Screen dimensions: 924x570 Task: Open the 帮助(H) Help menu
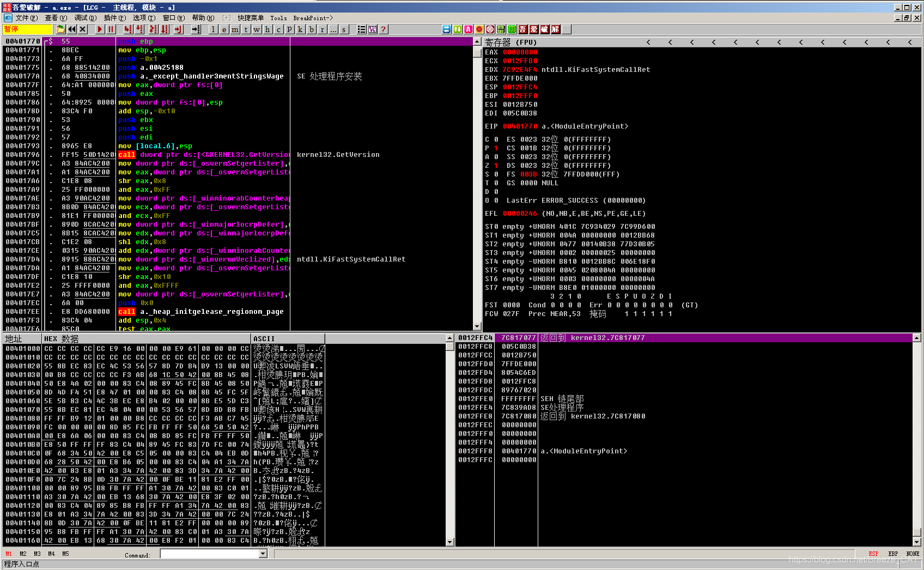tap(203, 18)
